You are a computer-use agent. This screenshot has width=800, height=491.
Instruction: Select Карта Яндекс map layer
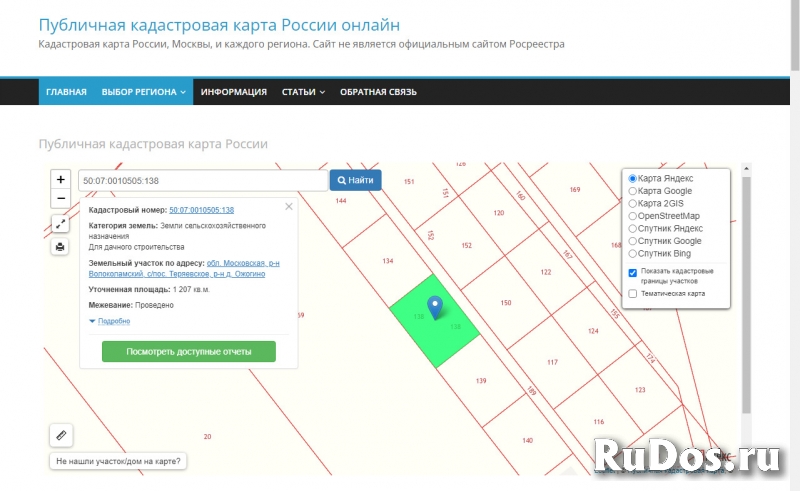tap(632, 179)
